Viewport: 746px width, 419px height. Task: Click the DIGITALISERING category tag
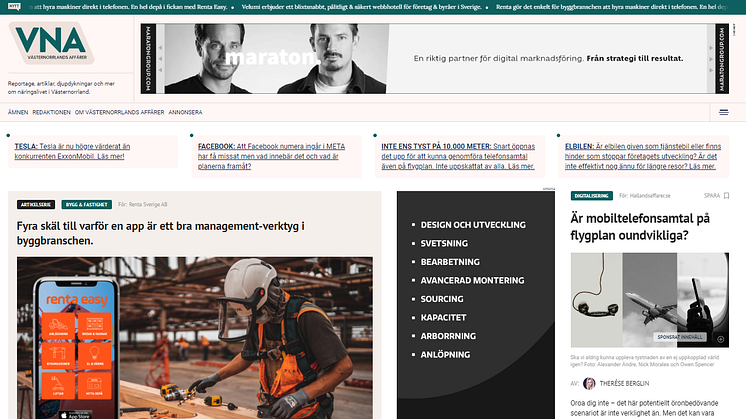[x=591, y=195]
